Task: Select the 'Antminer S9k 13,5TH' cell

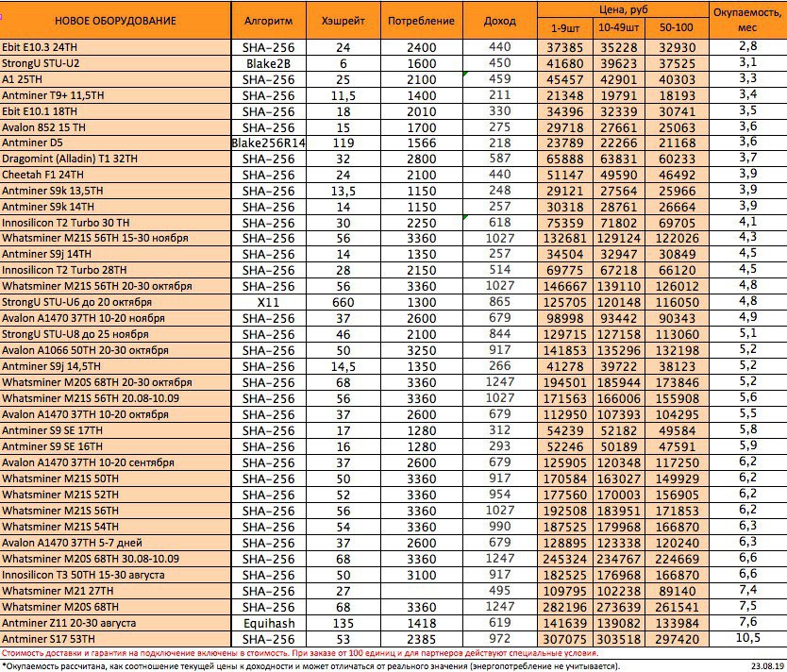Action: pyautogui.click(x=115, y=191)
